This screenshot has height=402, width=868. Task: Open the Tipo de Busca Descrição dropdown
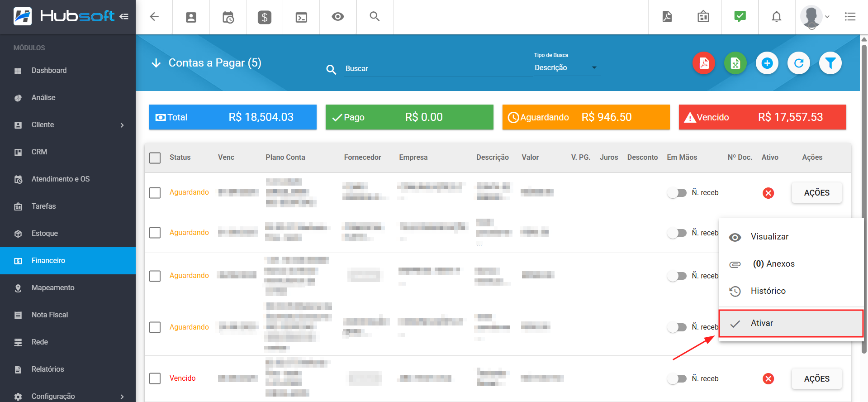point(565,68)
